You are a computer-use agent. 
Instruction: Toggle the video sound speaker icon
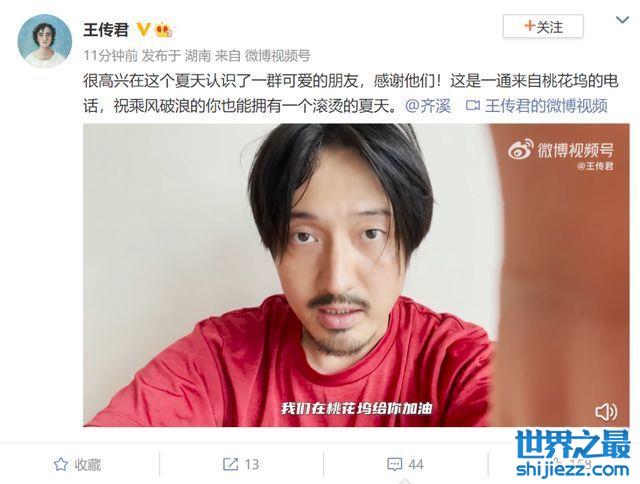pos(606,412)
